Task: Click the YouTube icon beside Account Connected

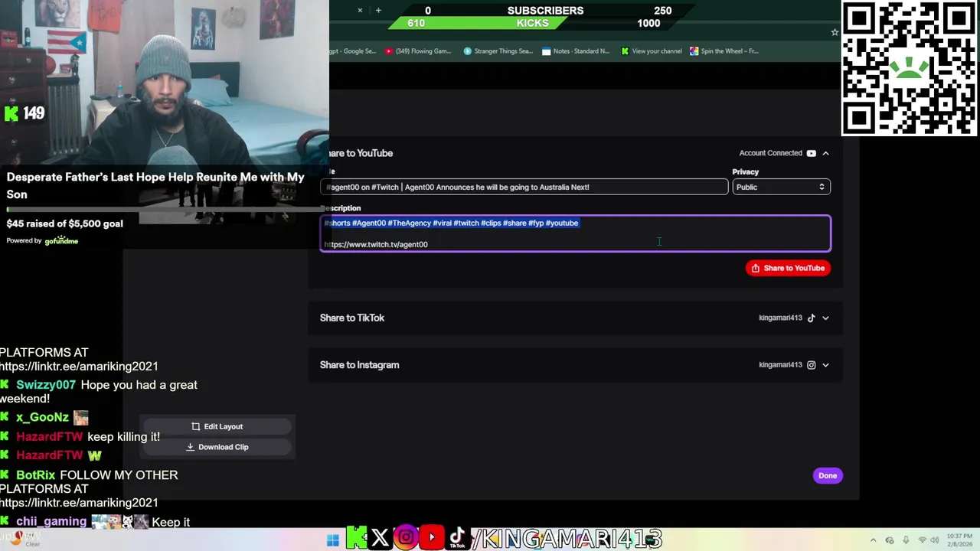Action: pos(811,153)
